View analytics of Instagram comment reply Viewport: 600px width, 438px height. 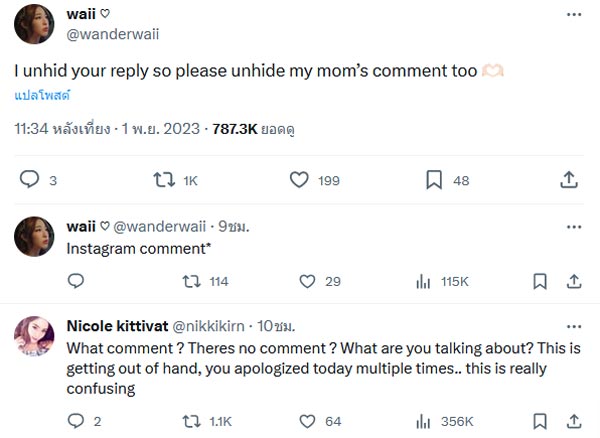tap(424, 281)
